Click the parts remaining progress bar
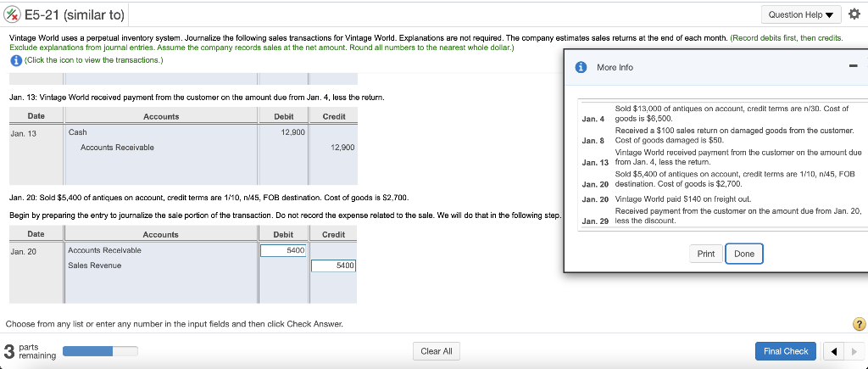Image resolution: width=868 pixels, height=369 pixels. pyautogui.click(x=100, y=351)
